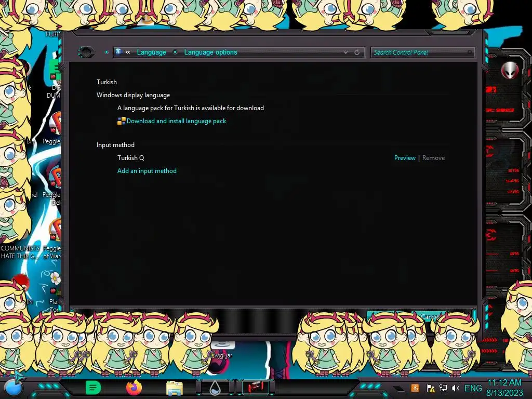The width and height of the screenshot is (532, 399).
Task: Open the clock showing 11:12 AM
Action: [504, 388]
